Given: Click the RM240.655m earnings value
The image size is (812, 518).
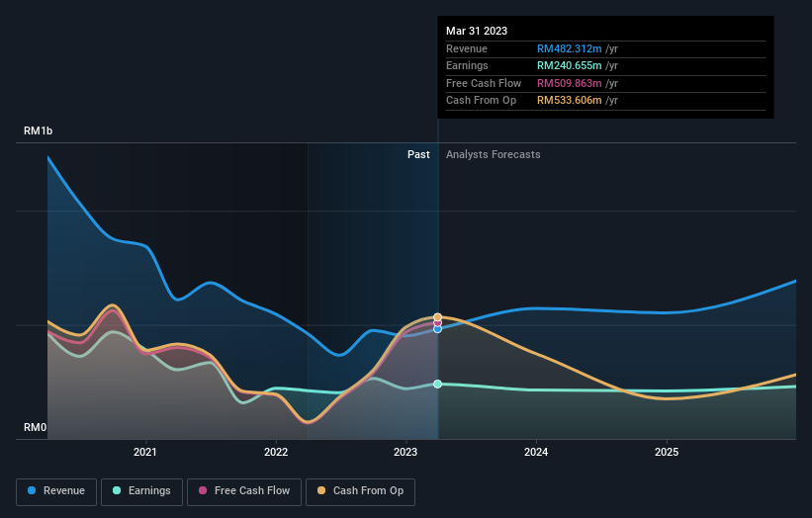Looking at the screenshot, I should (569, 65).
